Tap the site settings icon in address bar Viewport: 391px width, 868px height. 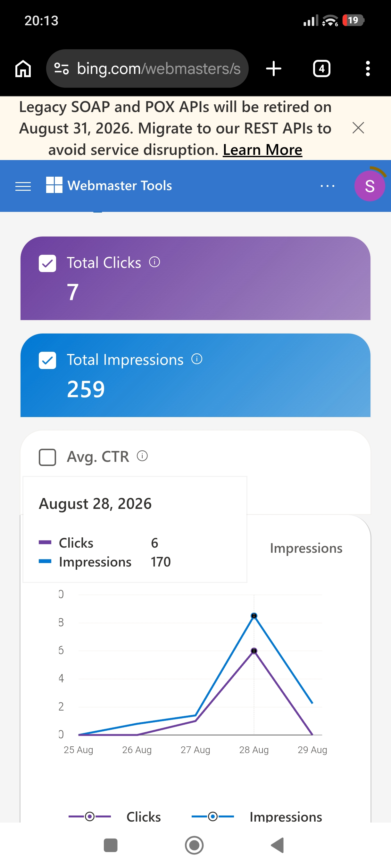tap(62, 68)
